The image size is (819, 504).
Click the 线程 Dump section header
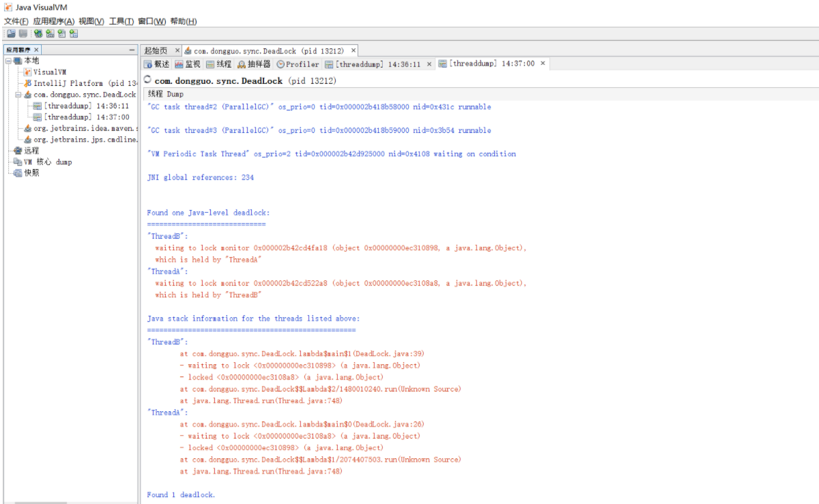tap(166, 94)
